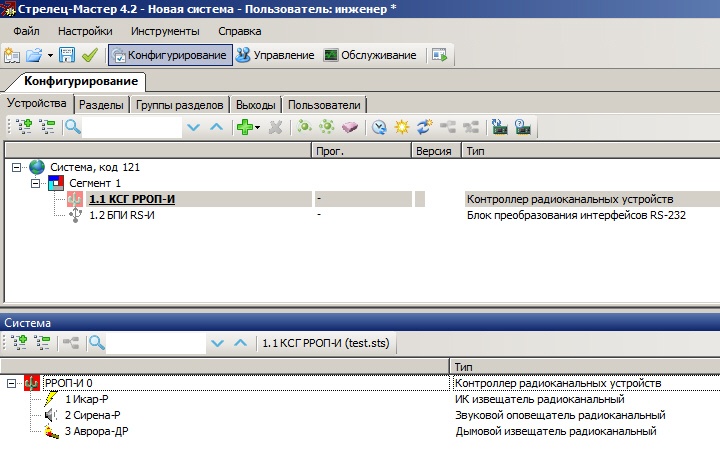The height and width of the screenshot is (455, 720).
Task: Activate the Конфигурирование mode button
Action: (x=170, y=55)
